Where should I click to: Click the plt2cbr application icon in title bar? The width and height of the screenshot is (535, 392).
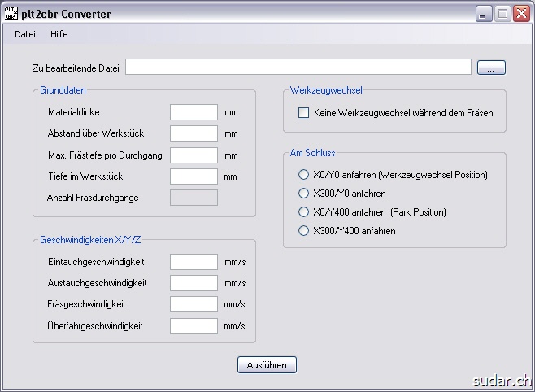pyautogui.click(x=11, y=14)
